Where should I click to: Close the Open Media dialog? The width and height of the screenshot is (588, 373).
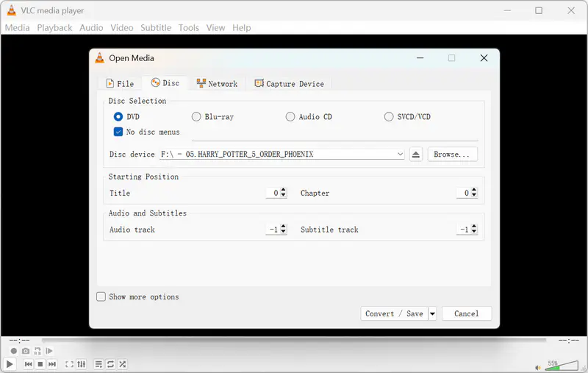tap(484, 58)
